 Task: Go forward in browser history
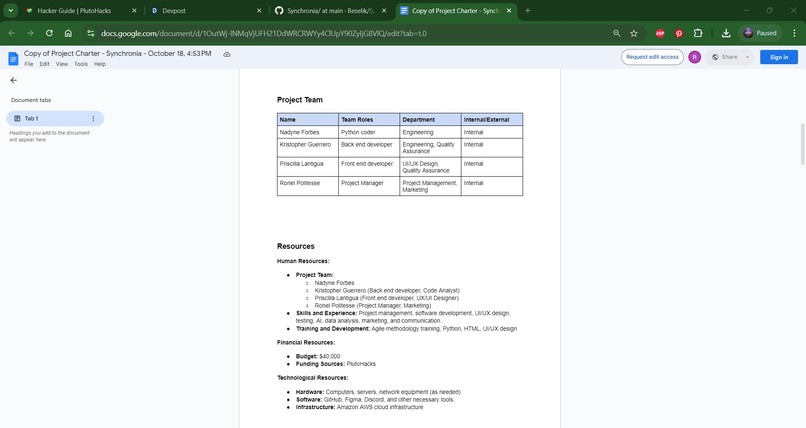30,33
